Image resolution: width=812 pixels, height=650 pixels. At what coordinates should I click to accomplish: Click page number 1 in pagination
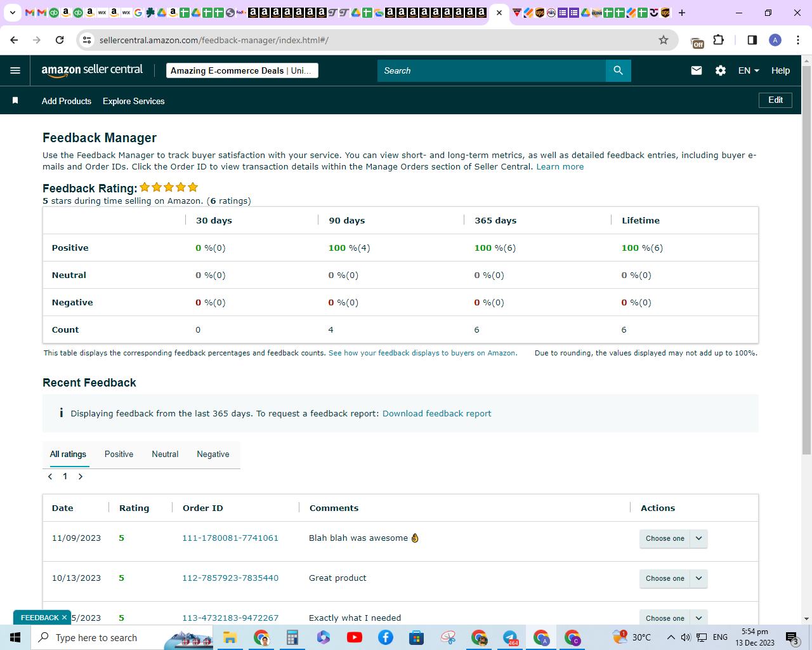(65, 477)
